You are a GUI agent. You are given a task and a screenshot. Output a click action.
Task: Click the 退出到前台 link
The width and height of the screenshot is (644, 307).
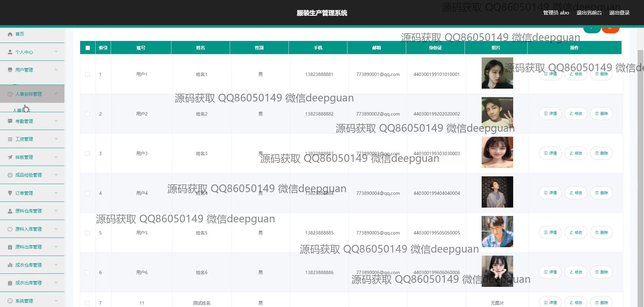[x=589, y=13]
